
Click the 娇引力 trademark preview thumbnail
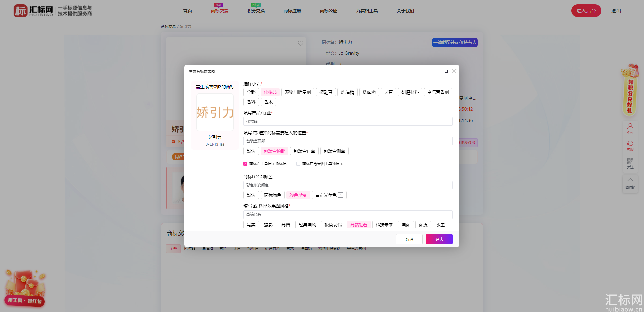pos(215,112)
